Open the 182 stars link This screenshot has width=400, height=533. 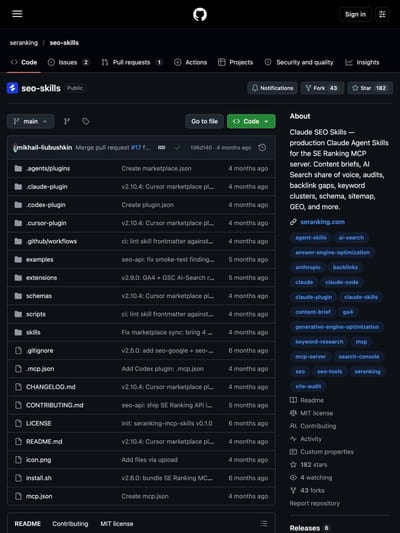coord(309,465)
